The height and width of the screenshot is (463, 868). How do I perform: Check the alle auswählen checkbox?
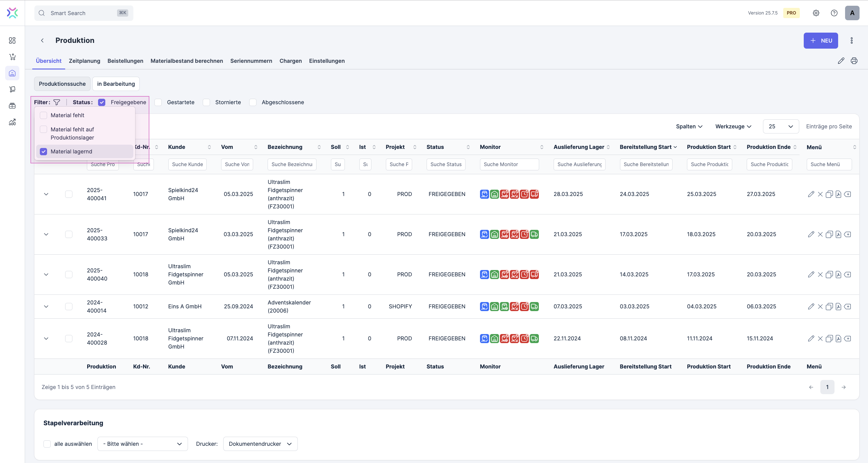coord(47,444)
